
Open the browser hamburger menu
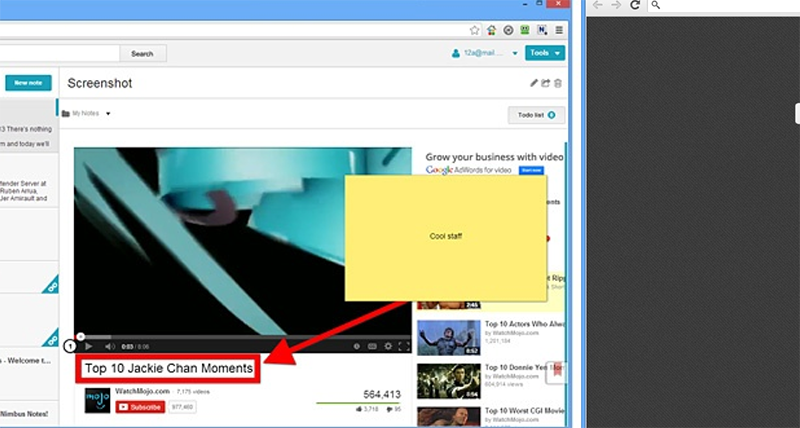coord(559,30)
